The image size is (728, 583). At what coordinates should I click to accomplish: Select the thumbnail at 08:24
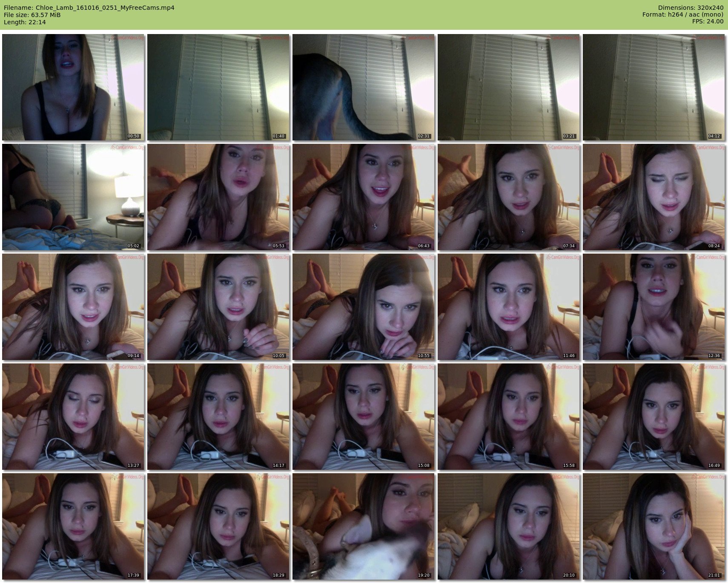point(654,197)
